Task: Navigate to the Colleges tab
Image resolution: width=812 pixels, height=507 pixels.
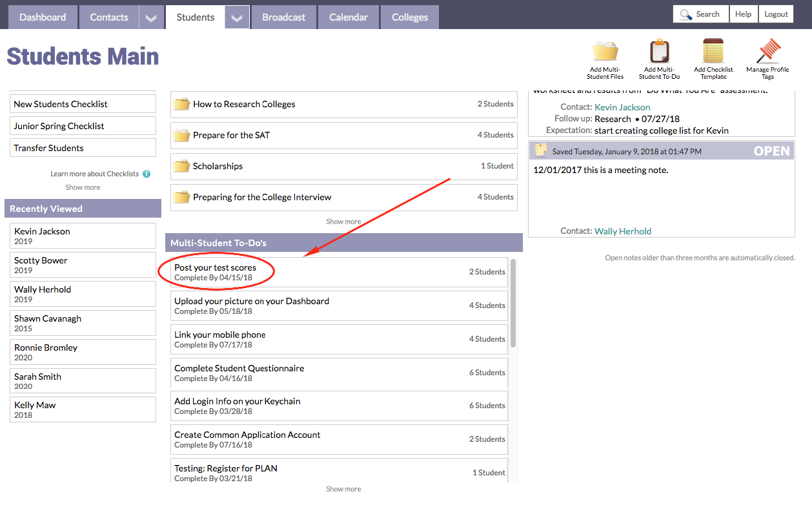Action: point(410,17)
